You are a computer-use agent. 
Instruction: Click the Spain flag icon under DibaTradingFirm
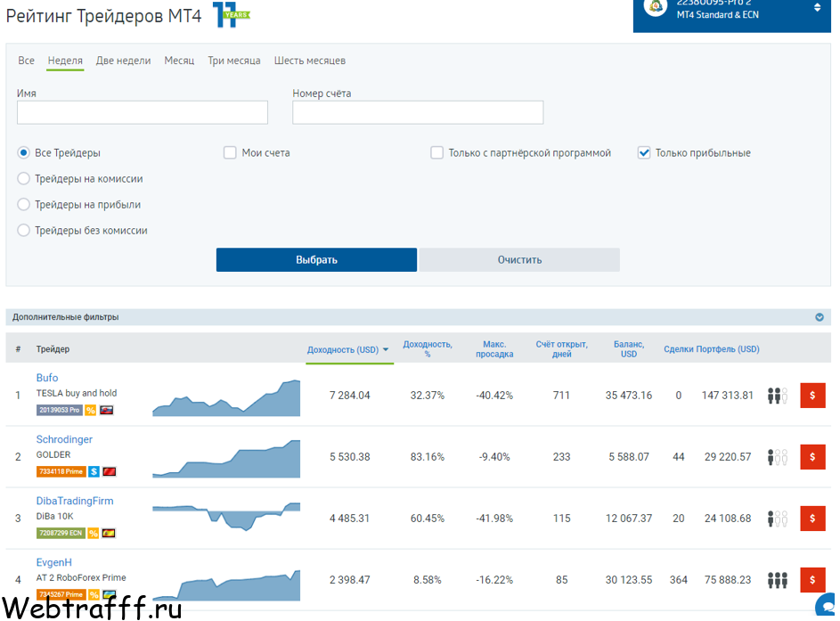(x=109, y=533)
